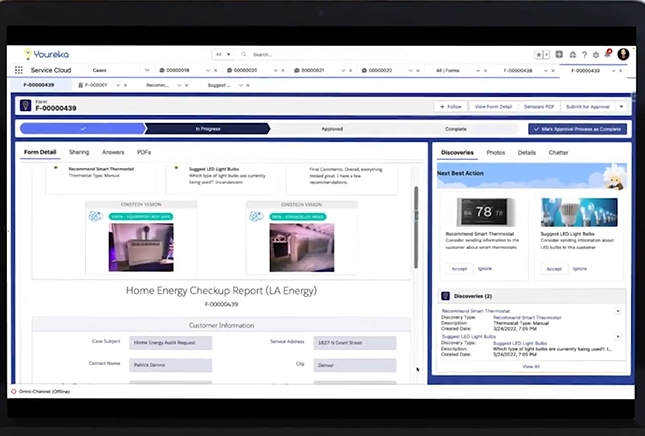Close the 00000019 case tab
This screenshot has width=645, height=436.
pyautogui.click(x=215, y=70)
